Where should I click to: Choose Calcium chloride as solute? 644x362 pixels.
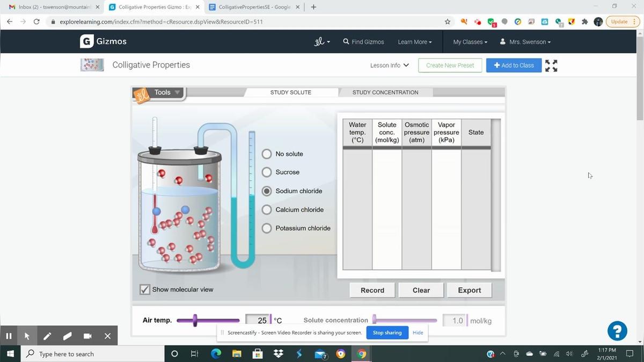pos(267,210)
